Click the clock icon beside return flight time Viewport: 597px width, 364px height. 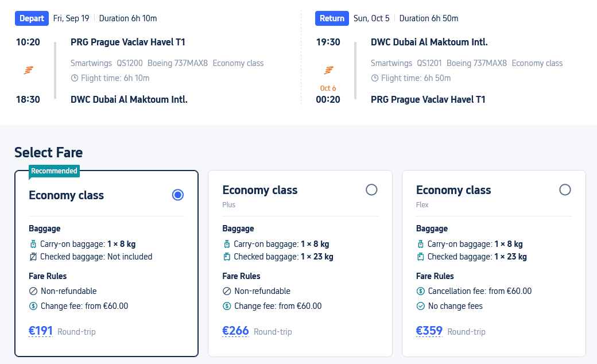[375, 78]
